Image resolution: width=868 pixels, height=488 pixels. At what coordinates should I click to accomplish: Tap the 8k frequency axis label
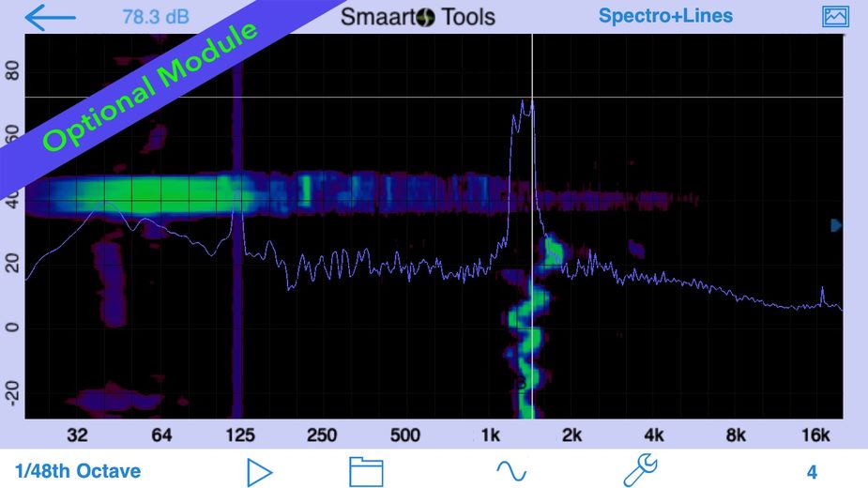pyautogui.click(x=735, y=435)
